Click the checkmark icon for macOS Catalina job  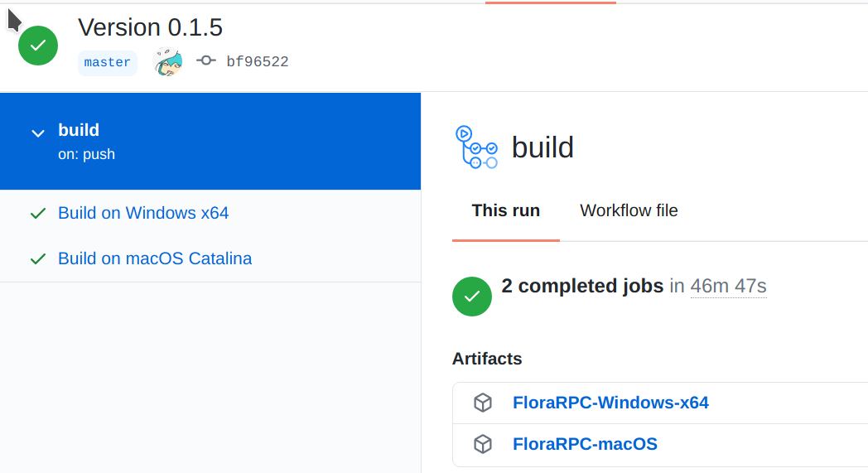click(x=37, y=259)
